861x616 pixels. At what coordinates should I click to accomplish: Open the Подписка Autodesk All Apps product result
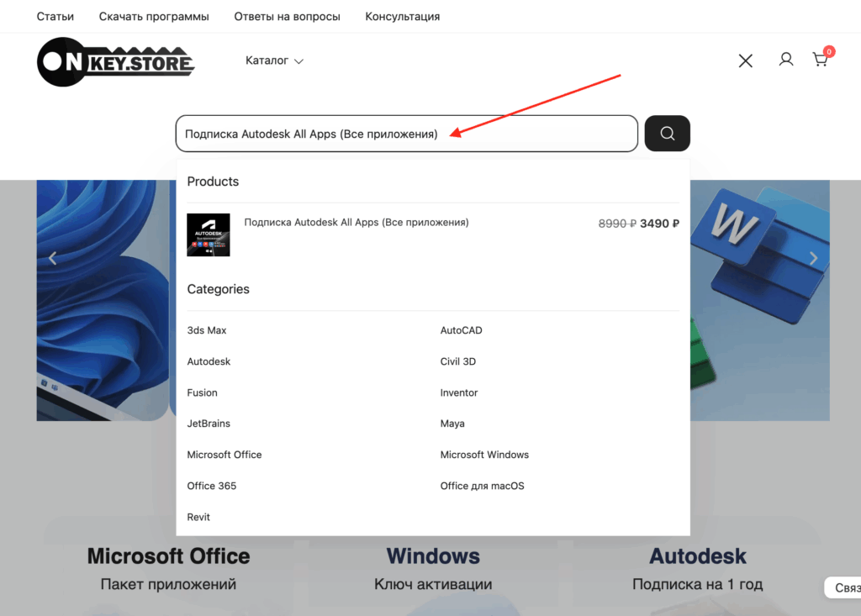click(x=357, y=223)
